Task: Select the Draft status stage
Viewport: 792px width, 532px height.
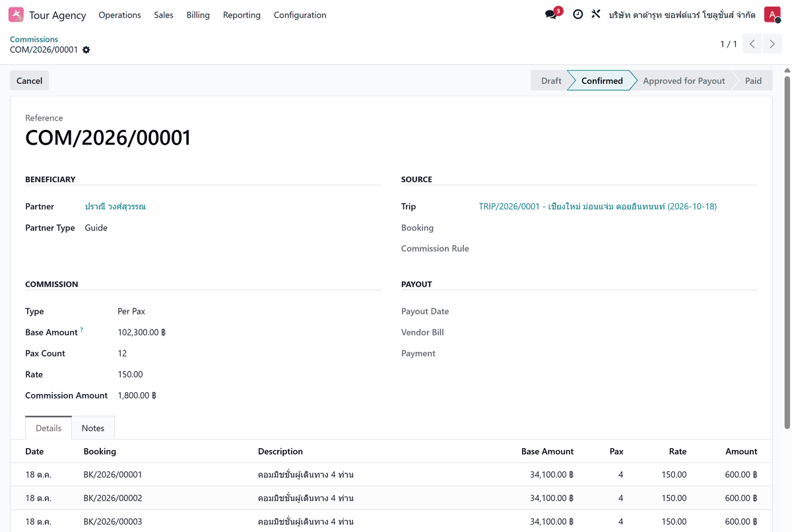Action: pyautogui.click(x=551, y=81)
